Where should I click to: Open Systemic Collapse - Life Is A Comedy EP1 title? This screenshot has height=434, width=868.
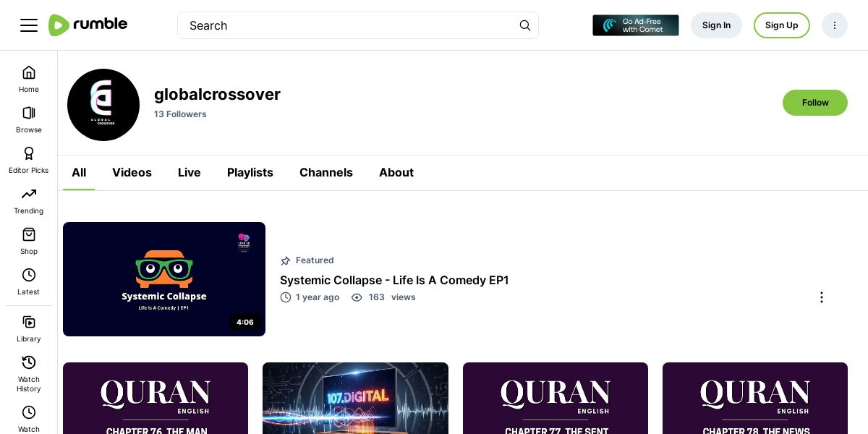click(x=394, y=280)
